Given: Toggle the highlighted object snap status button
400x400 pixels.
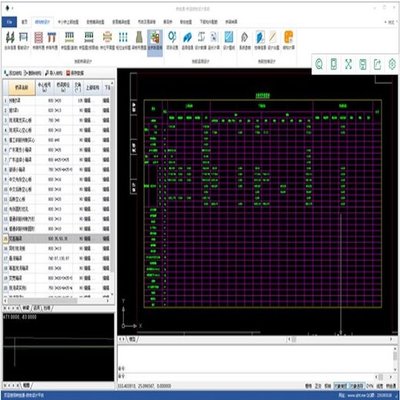Looking at the screenshot, I should pyautogui.click(x=341, y=386).
